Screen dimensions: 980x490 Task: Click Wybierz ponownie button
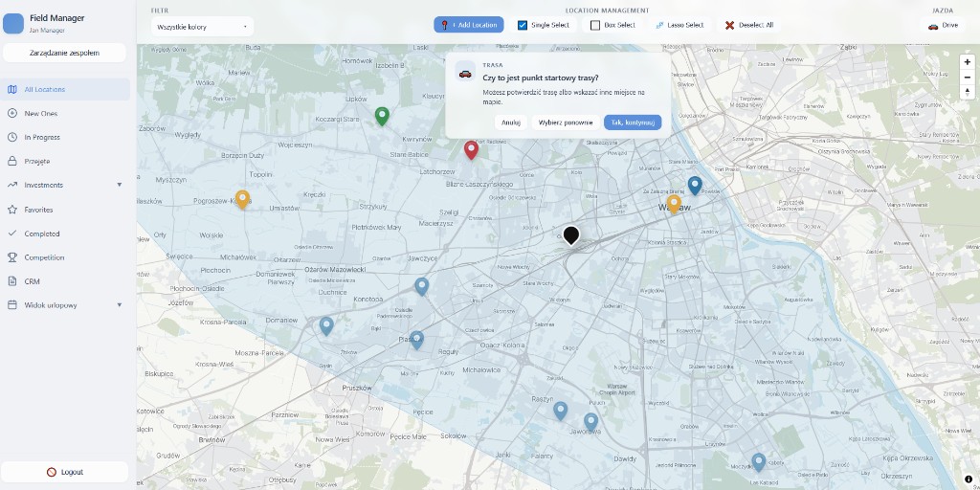pyautogui.click(x=565, y=122)
